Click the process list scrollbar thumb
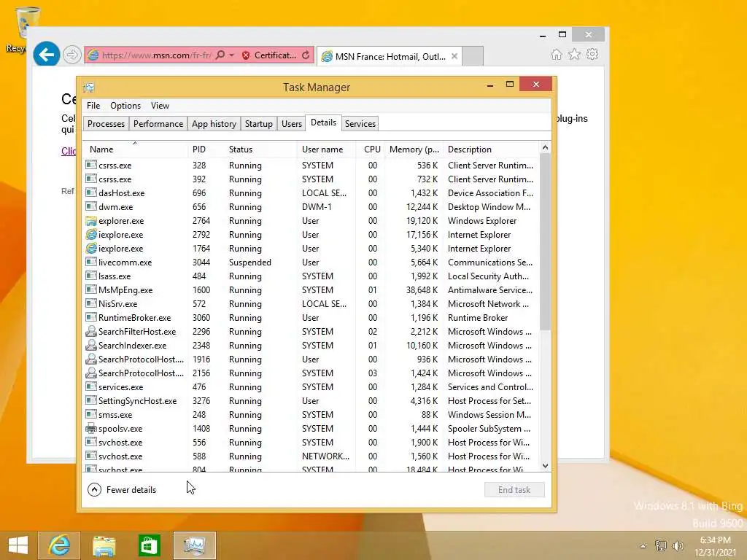747x560 pixels. pyautogui.click(x=545, y=242)
